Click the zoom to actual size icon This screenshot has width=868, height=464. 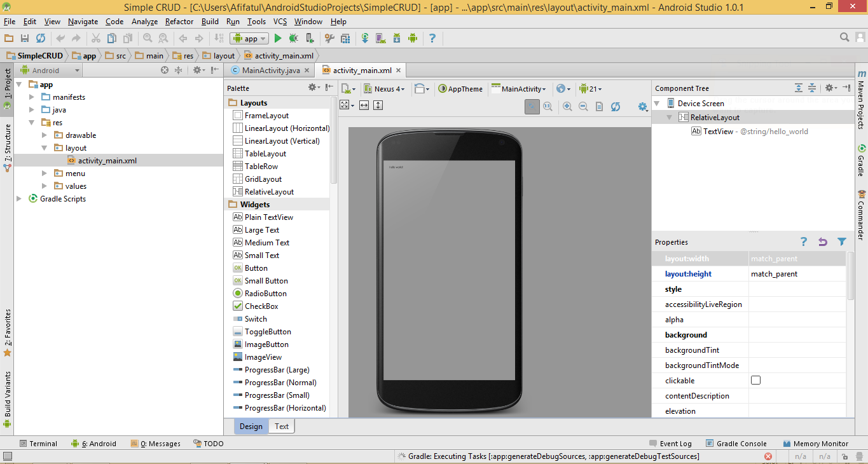[548, 106]
